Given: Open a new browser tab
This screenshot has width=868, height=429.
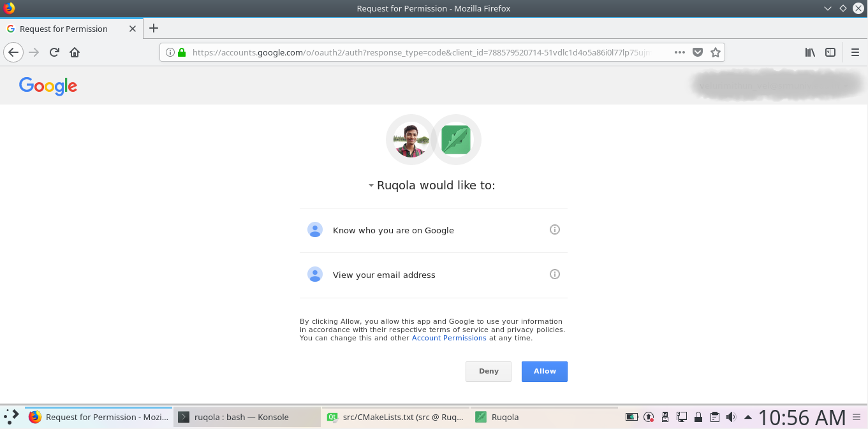Looking at the screenshot, I should pos(154,28).
